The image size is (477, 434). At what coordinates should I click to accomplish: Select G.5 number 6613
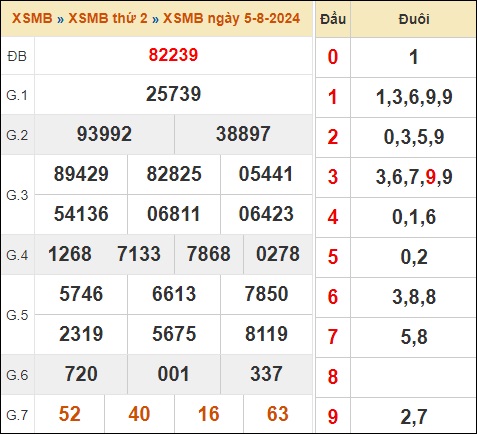[x=174, y=294]
